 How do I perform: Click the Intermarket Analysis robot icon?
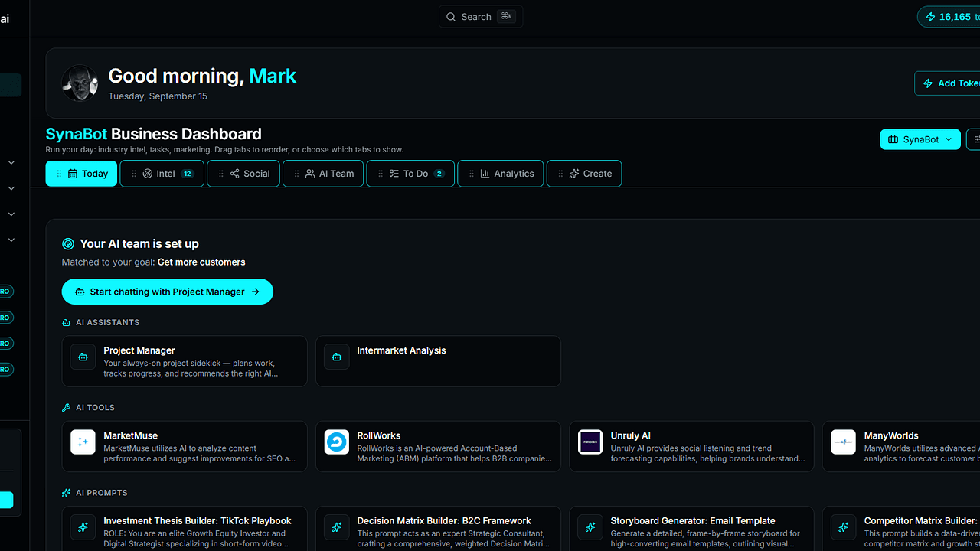point(336,357)
